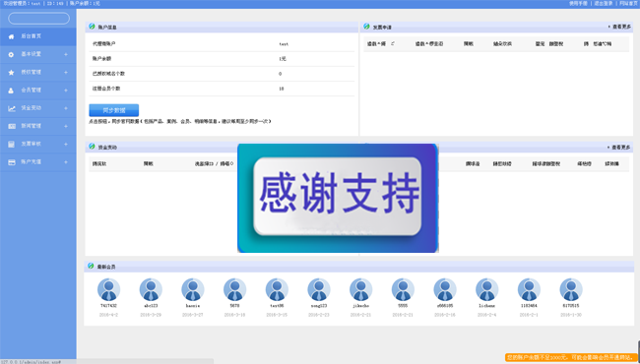Click person icon beside 会员管理
Viewport: 640px width, 364px height.
12,91
